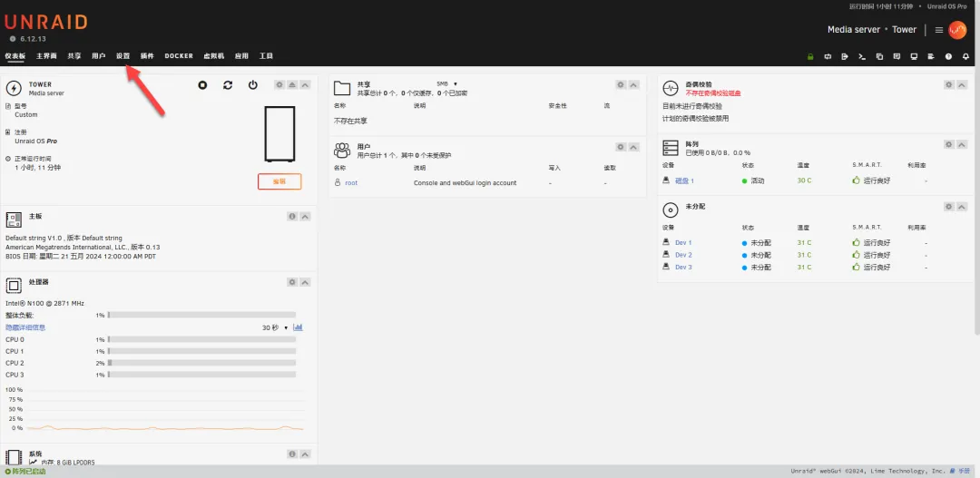Click the orange 编辑 button under the case image

click(279, 181)
